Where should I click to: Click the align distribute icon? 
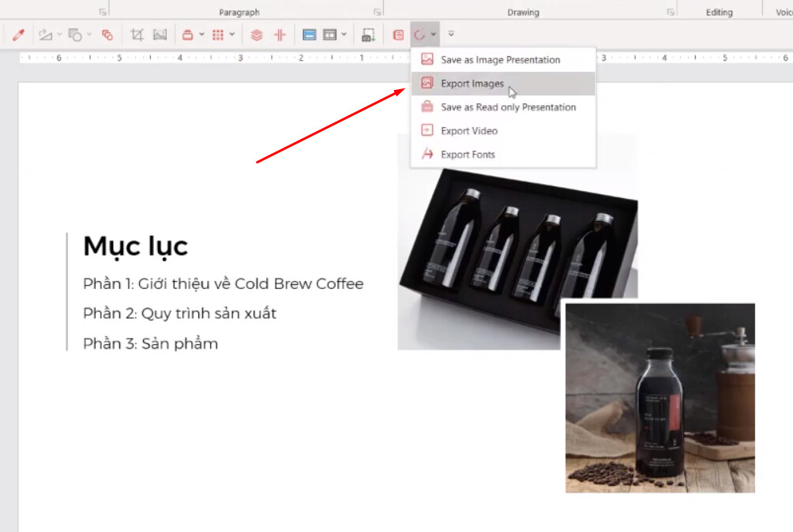tap(278, 34)
